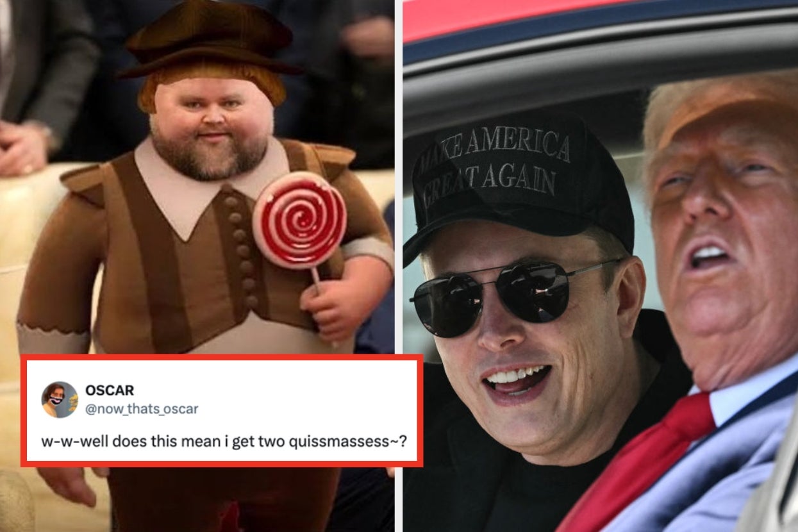Click the white divider between the two photos

(399, 266)
